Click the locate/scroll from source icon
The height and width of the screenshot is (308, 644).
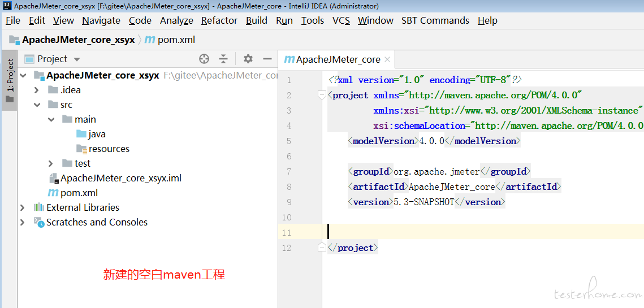coord(204,59)
